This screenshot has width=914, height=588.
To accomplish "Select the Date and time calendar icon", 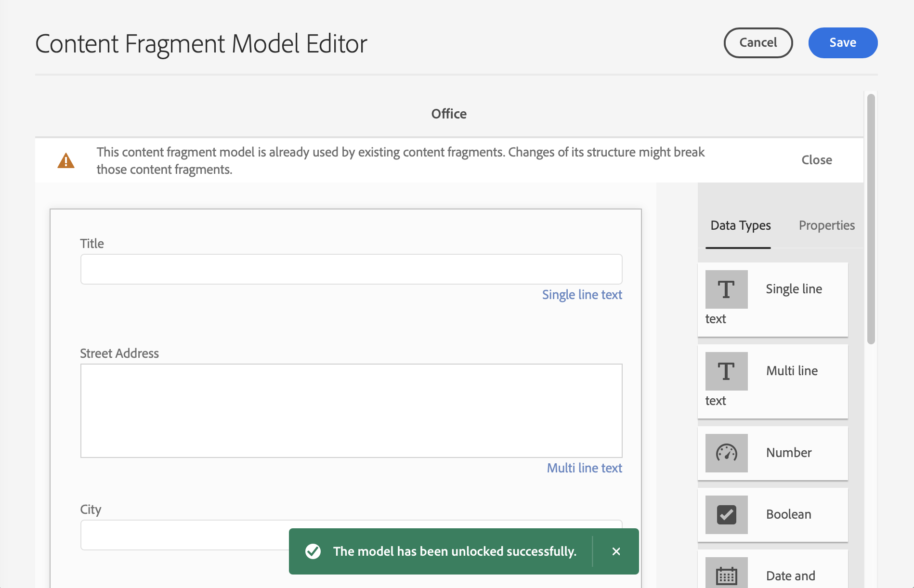I will (726, 575).
